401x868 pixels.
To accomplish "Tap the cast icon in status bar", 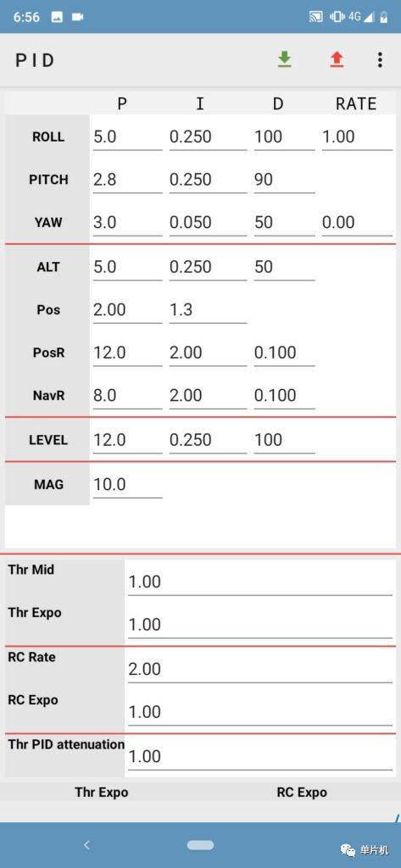I will click(315, 17).
